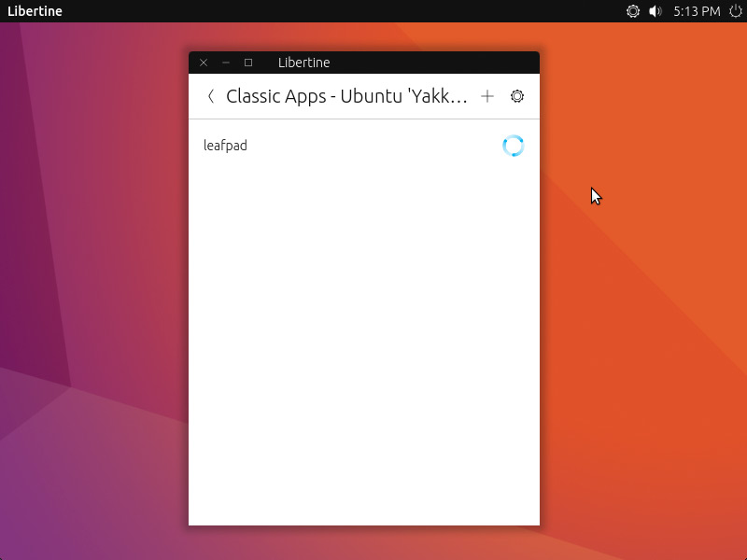747x560 pixels.
Task: Maximize the Libertine window
Action: [248, 63]
